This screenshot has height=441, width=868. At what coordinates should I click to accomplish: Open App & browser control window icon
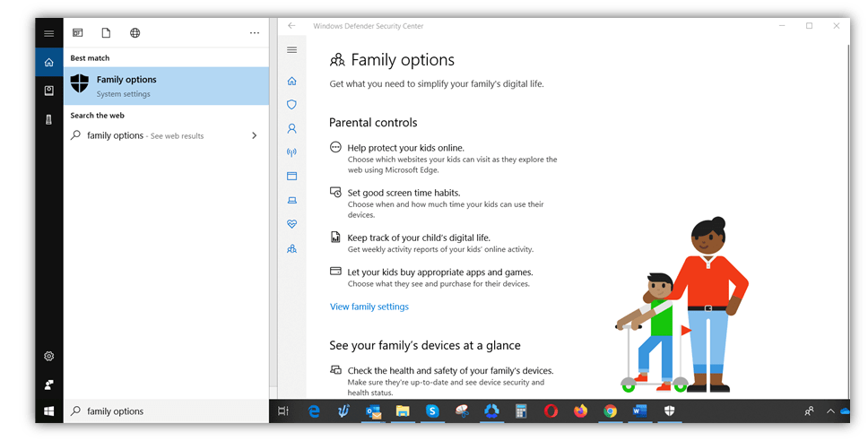291,176
